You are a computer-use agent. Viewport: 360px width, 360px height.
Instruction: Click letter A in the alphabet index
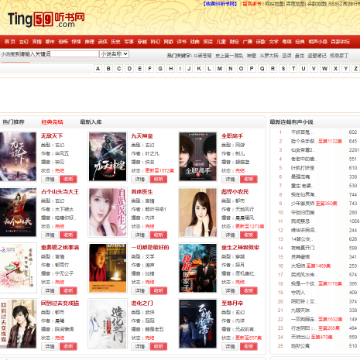pos(98,69)
